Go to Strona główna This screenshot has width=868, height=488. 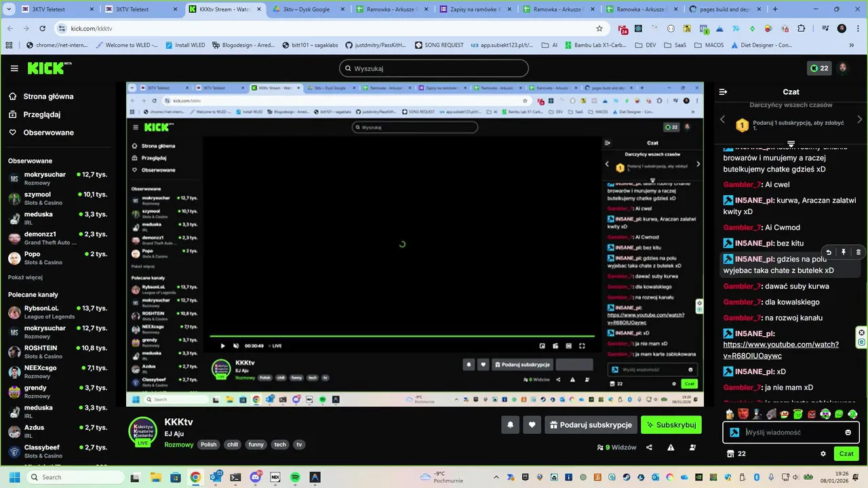tap(41, 96)
